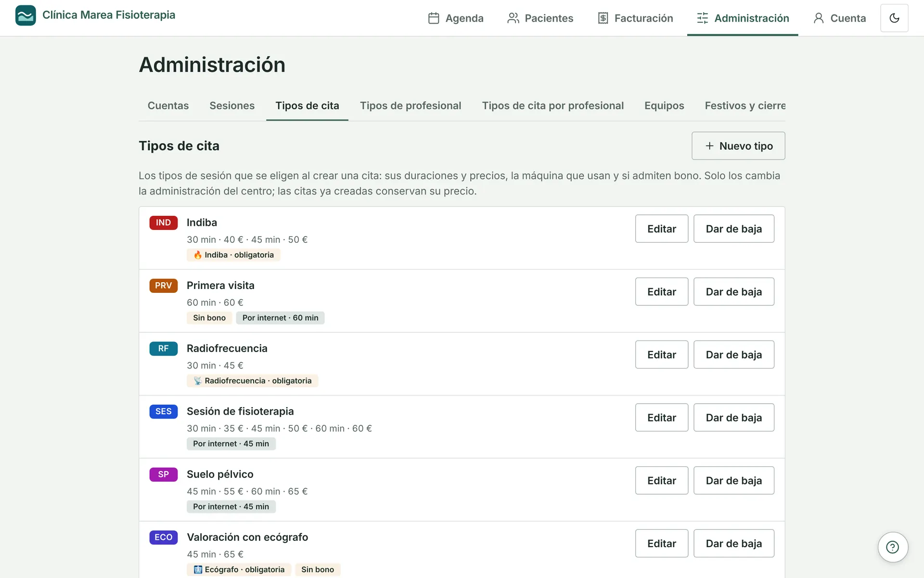This screenshot has height=578, width=924.
Task: Click the red IND badge
Action: tap(164, 223)
